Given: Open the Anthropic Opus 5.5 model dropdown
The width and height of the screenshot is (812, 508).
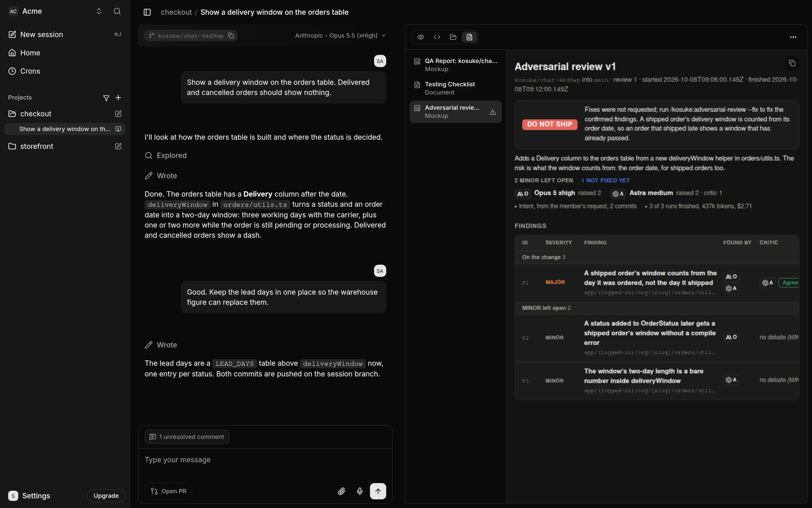Looking at the screenshot, I should coord(340,36).
